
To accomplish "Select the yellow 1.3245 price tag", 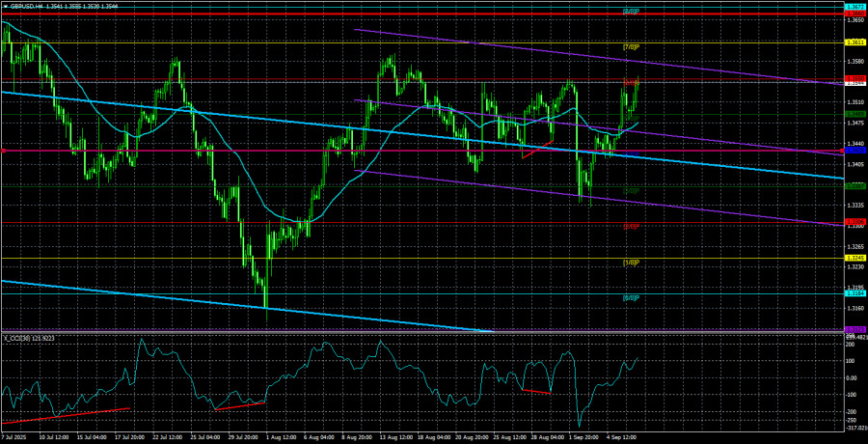I will (854, 258).
